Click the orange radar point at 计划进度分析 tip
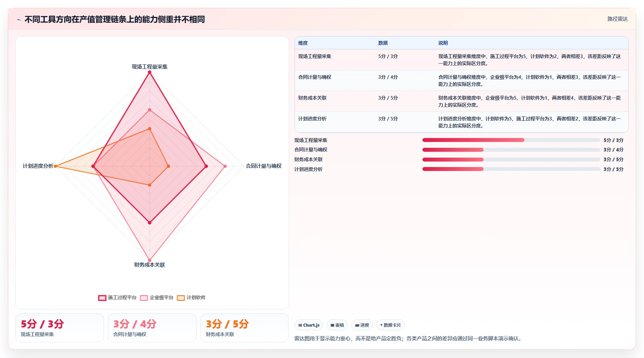 pyautogui.click(x=55, y=166)
